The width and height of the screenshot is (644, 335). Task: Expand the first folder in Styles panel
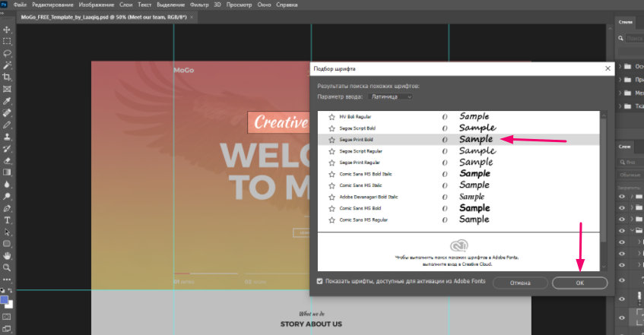tap(620, 67)
